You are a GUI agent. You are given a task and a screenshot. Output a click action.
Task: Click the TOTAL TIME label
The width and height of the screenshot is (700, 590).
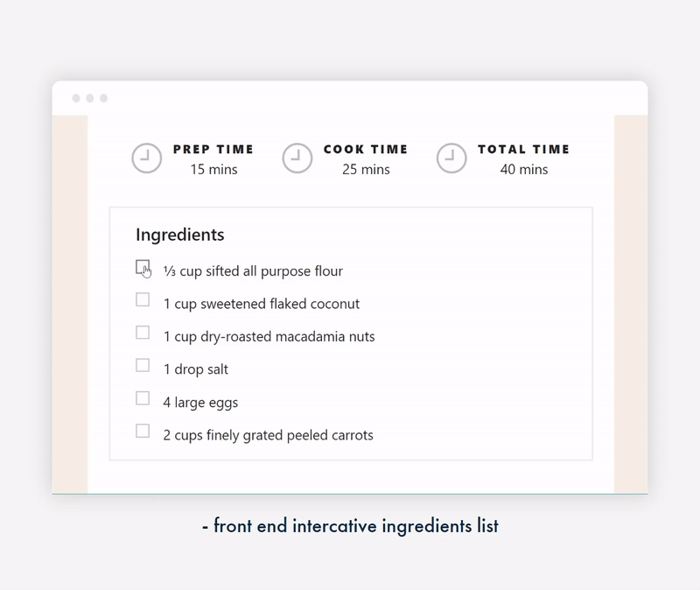(x=523, y=150)
